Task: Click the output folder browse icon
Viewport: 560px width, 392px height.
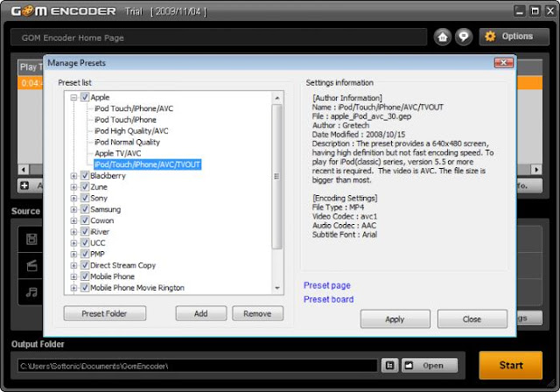Action: coord(389,365)
